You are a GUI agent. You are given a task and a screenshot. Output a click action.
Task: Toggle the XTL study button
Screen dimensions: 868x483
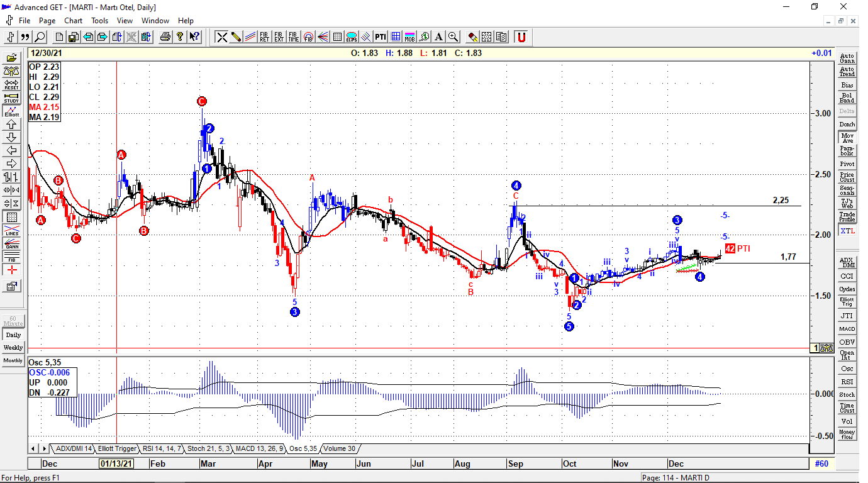coord(847,231)
